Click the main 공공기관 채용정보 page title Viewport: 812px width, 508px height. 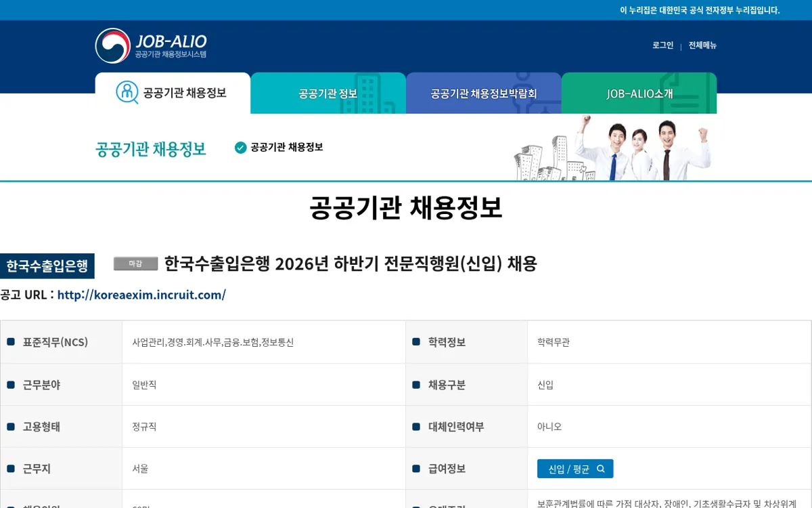(406, 208)
